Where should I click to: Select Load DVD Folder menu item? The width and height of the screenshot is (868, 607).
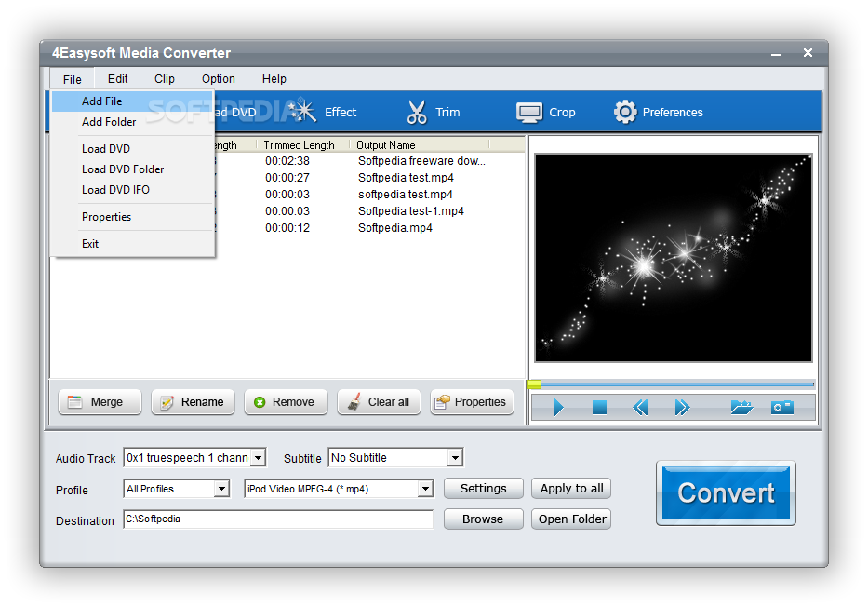(x=133, y=169)
